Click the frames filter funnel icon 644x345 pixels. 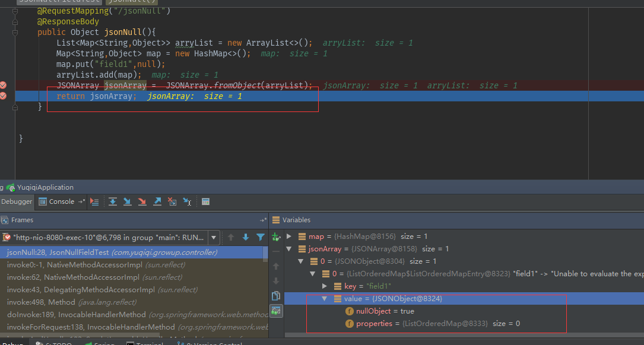click(x=261, y=237)
